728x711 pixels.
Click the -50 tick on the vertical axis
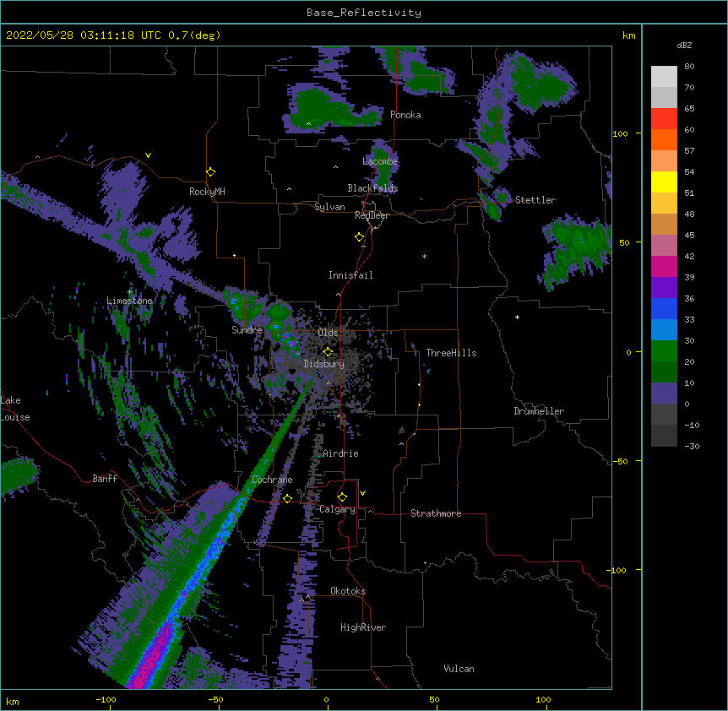pyautogui.click(x=620, y=461)
